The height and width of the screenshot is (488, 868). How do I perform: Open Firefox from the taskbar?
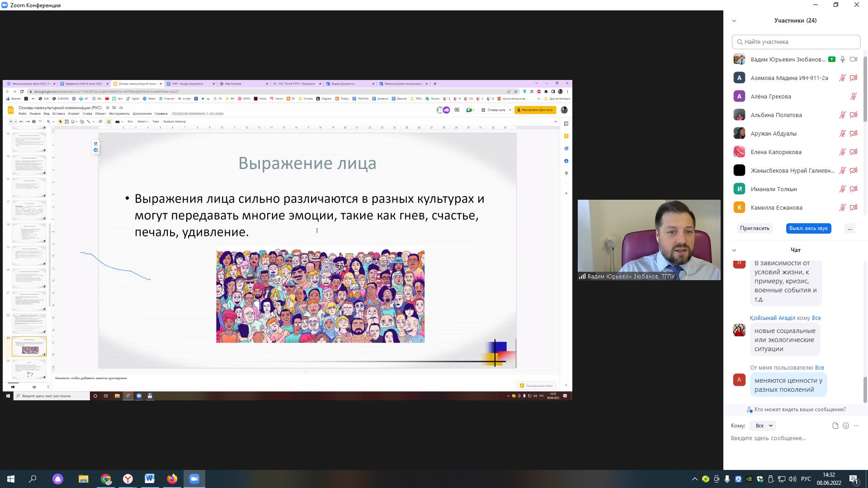click(172, 479)
